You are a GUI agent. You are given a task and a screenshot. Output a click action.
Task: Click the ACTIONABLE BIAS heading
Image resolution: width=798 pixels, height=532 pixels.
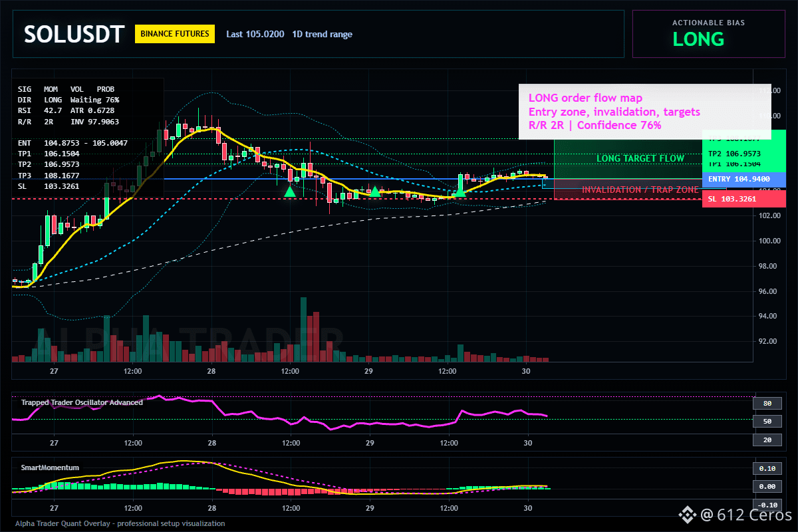(x=708, y=23)
